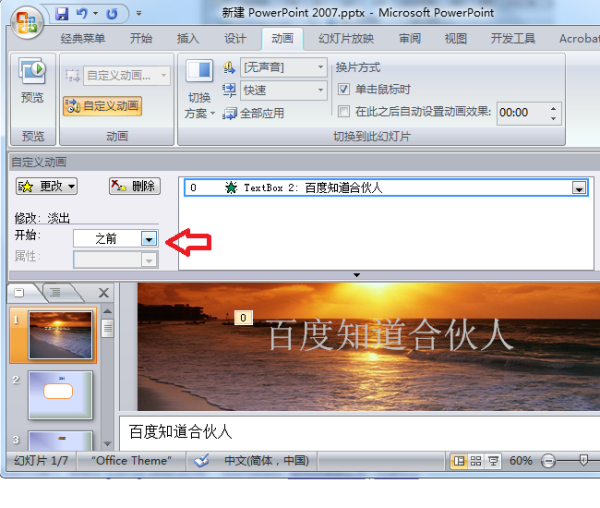Viewport: 600px width, 508px height.
Task: Click in the notes pane text
Action: [181, 432]
